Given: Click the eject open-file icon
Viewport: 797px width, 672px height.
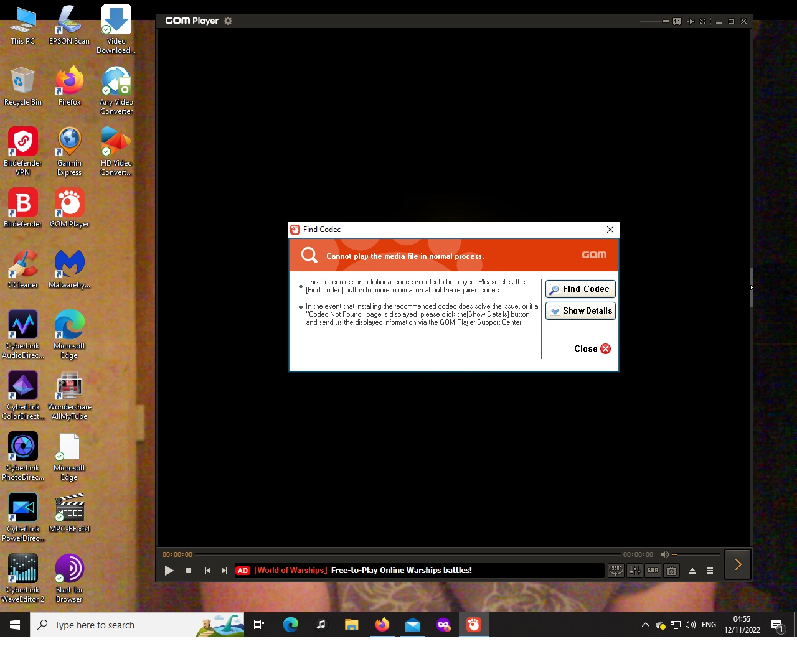Looking at the screenshot, I should tap(692, 571).
